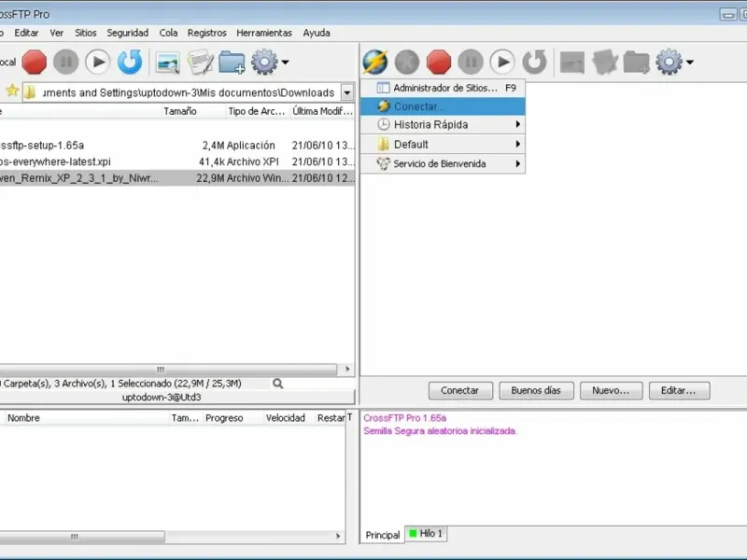Click the play icon in local toolbar

coord(98,62)
